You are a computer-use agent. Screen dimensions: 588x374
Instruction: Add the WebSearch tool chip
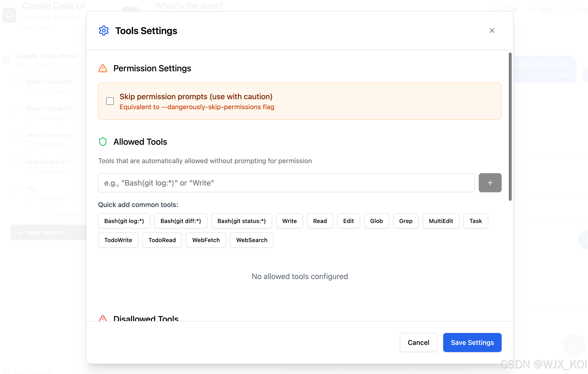[x=251, y=240]
